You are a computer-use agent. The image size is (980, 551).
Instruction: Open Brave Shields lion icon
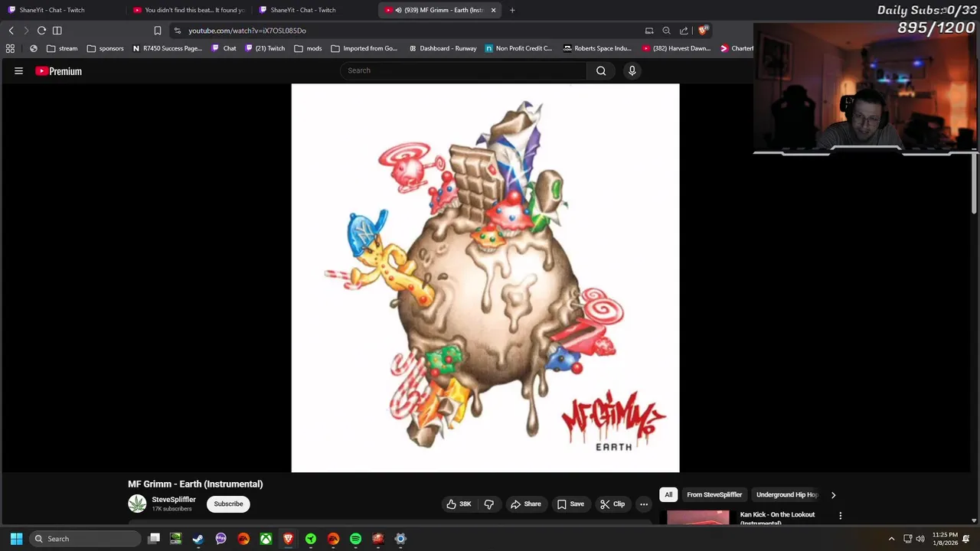(703, 31)
